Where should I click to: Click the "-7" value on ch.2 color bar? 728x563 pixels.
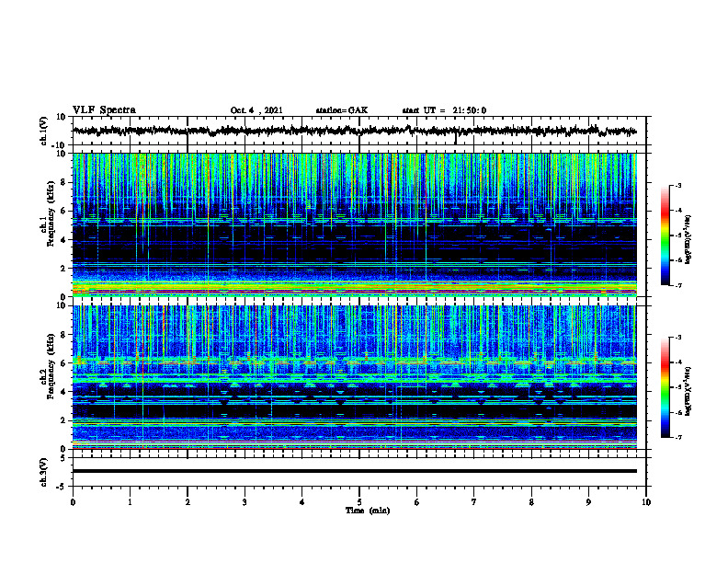678,437
